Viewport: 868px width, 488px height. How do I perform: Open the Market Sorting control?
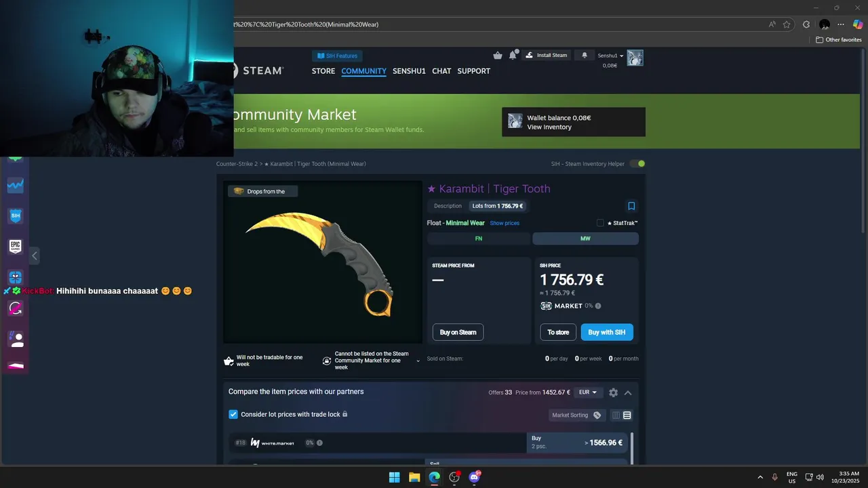coord(576,415)
